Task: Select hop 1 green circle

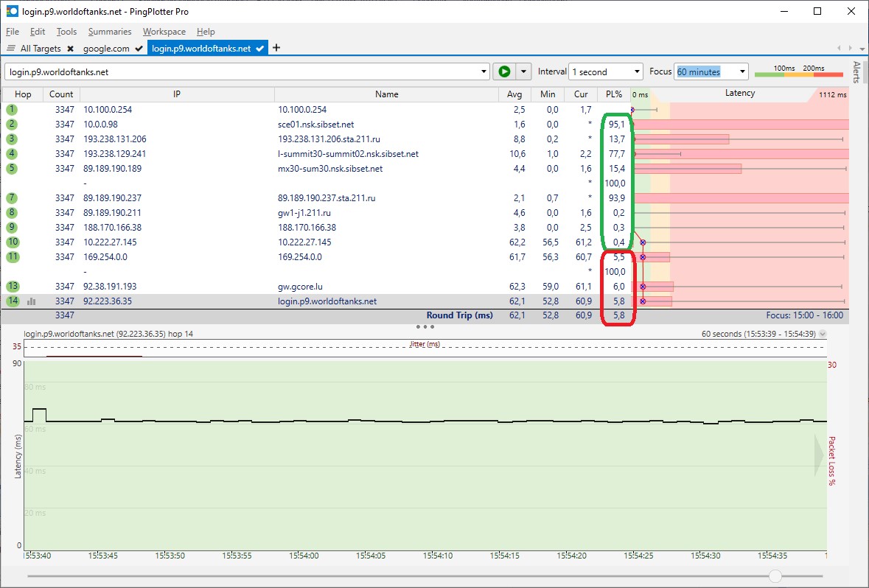Action: click(12, 110)
